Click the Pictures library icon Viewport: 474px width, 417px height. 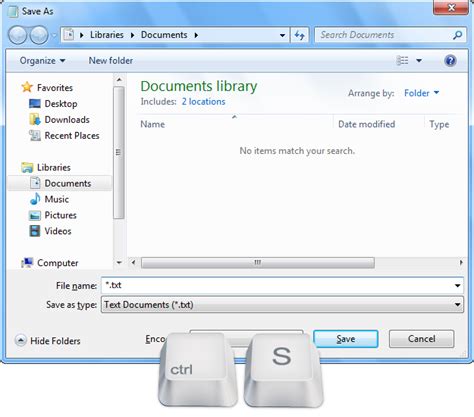35,215
